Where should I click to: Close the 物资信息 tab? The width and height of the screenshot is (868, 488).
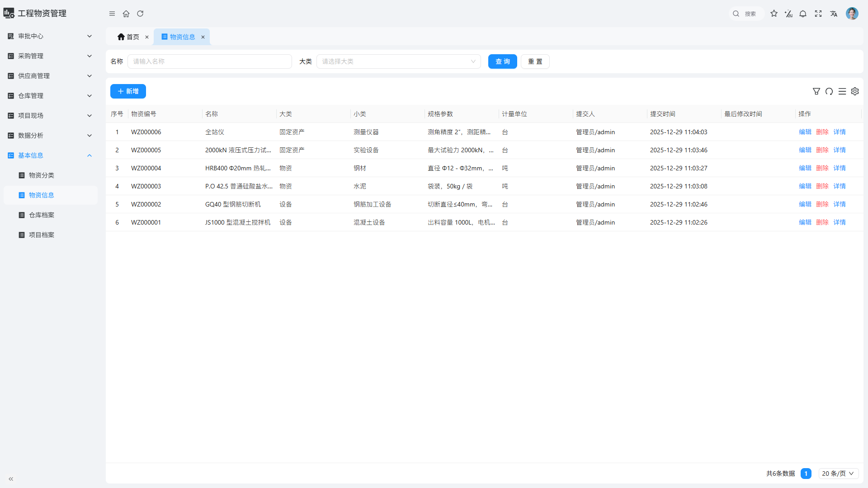tap(203, 37)
